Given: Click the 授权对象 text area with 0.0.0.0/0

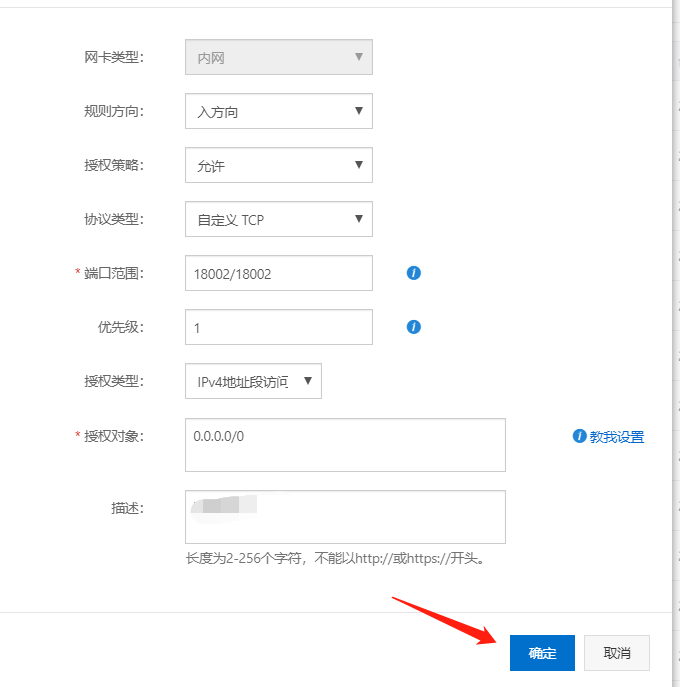Looking at the screenshot, I should 345,445.
